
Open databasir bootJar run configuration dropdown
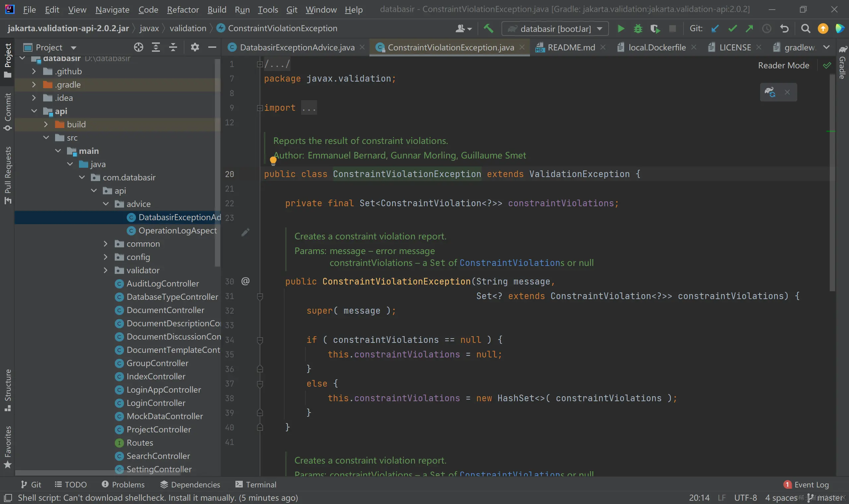[555, 29]
